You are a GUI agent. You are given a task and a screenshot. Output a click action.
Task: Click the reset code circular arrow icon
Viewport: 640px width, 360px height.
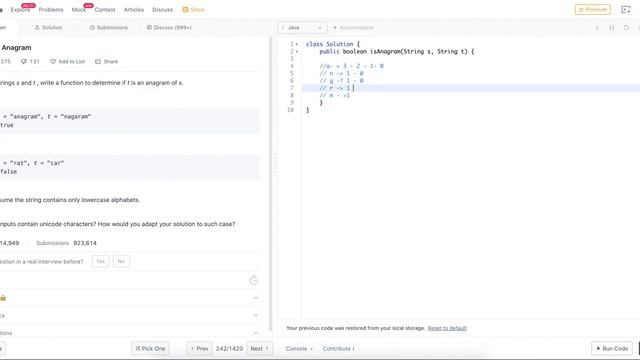pos(626,28)
